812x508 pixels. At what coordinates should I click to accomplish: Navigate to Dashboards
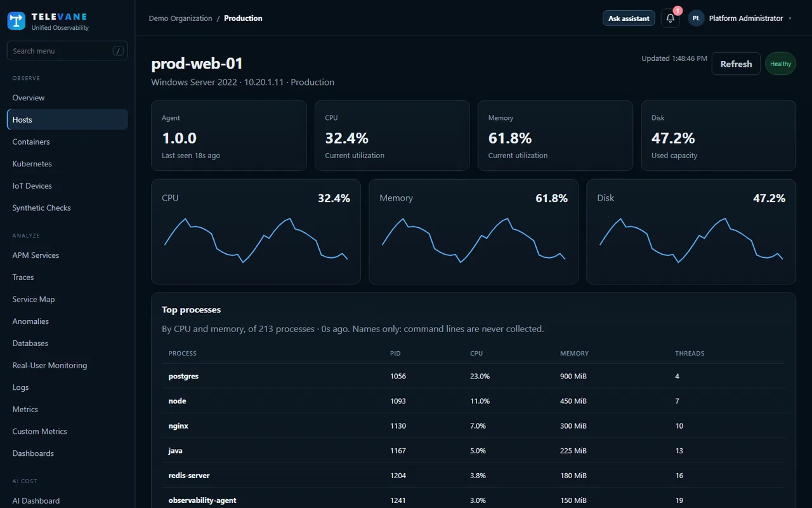[67, 453]
